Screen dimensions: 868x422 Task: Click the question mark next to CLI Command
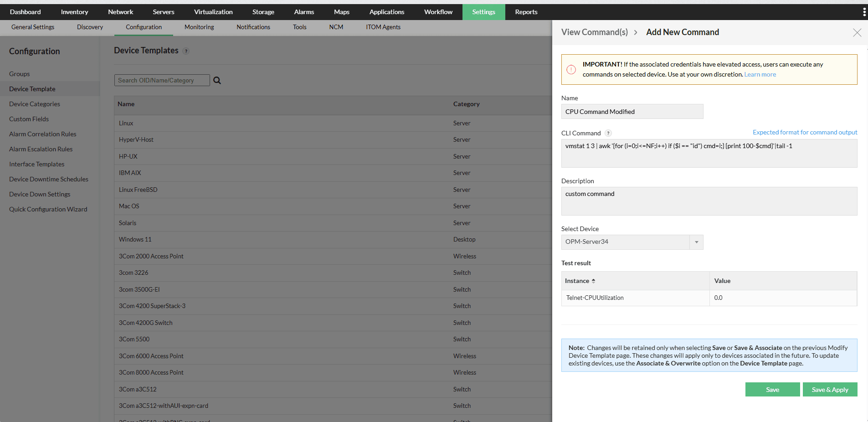coord(608,133)
